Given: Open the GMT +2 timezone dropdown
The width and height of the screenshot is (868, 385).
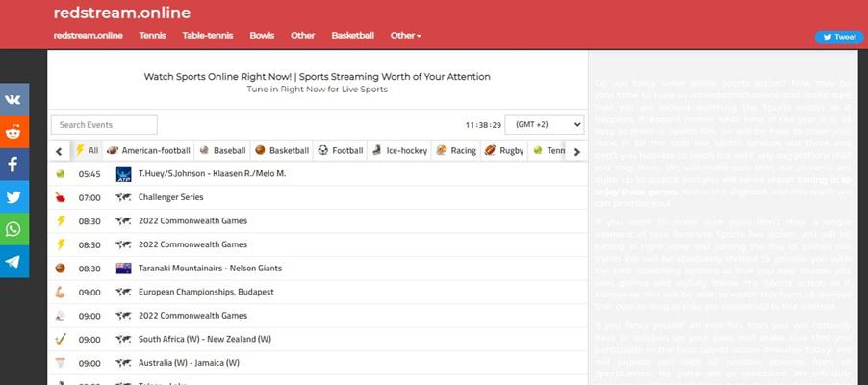Looking at the screenshot, I should pos(545,124).
